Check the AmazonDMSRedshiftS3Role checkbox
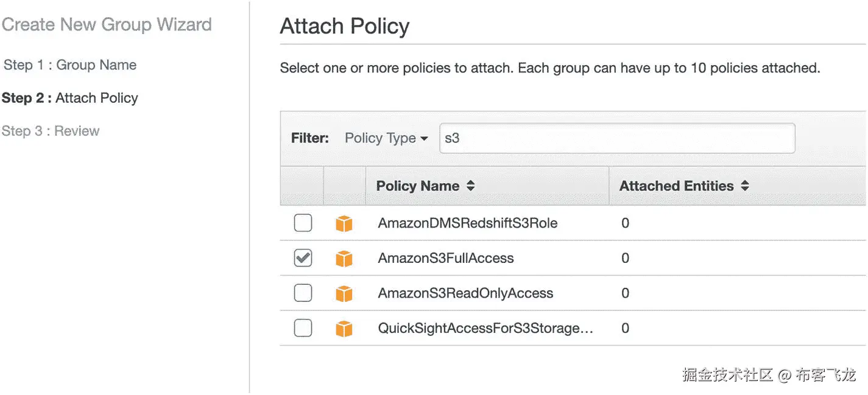This screenshot has height=395, width=868. pyautogui.click(x=303, y=223)
